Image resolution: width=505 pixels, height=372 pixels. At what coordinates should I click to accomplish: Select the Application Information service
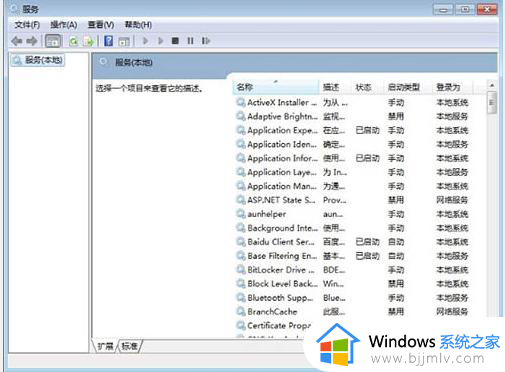coord(352,158)
